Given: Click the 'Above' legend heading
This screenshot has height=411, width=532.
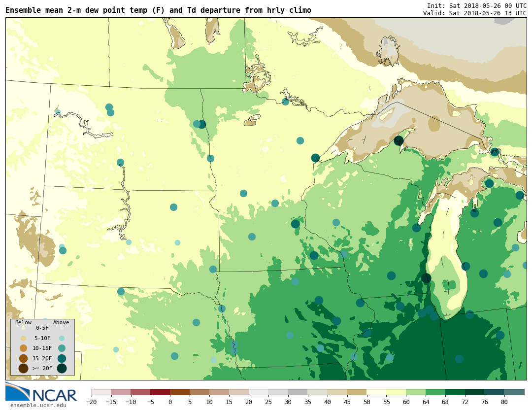Looking at the screenshot, I should (x=61, y=322).
